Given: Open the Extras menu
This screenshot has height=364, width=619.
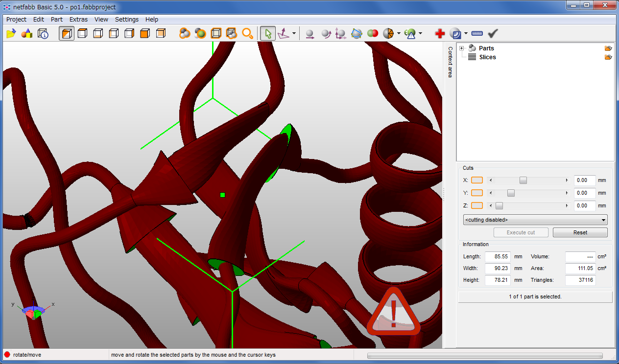Looking at the screenshot, I should tap(78, 20).
